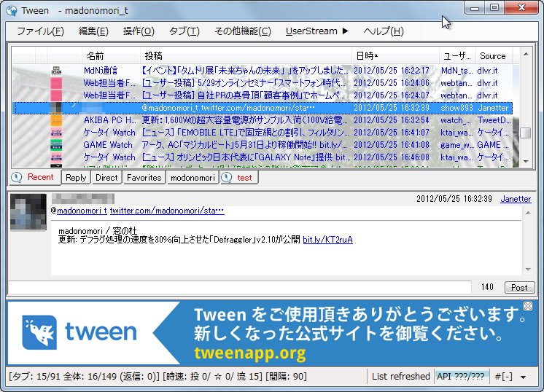Image resolution: width=544 pixels, height=392 pixels.
Task: Click the Tween globe icon in title bar
Action: 12,11
